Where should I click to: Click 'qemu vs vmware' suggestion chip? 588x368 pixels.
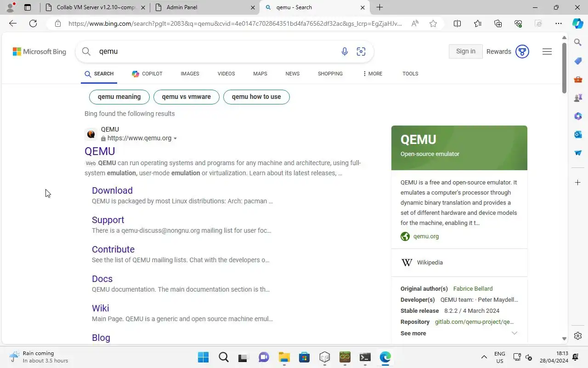click(x=187, y=97)
